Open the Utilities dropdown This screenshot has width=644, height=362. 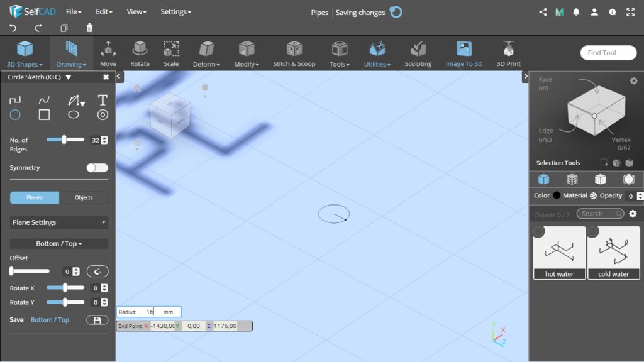(377, 54)
